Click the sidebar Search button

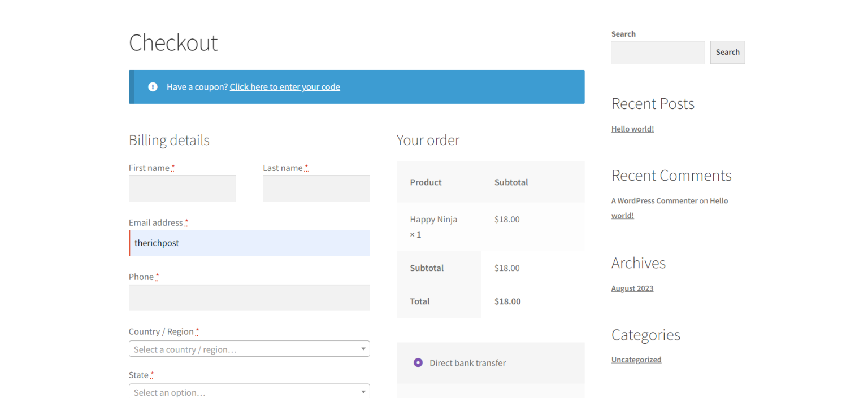click(x=727, y=52)
